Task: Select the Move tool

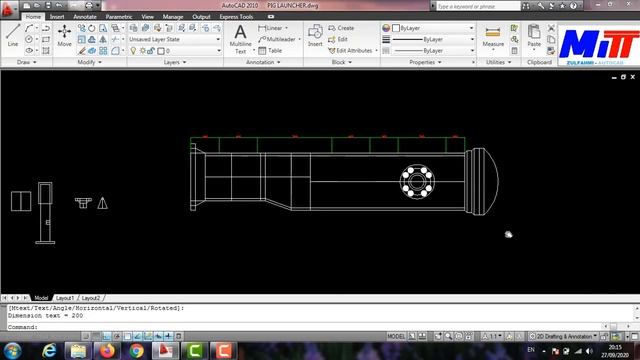Action: 64,35
